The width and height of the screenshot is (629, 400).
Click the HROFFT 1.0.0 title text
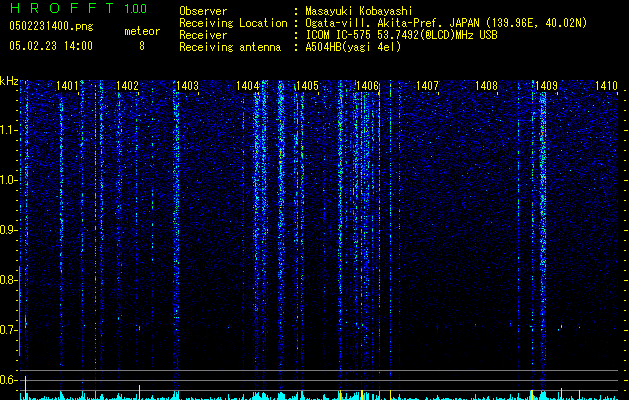point(78,8)
